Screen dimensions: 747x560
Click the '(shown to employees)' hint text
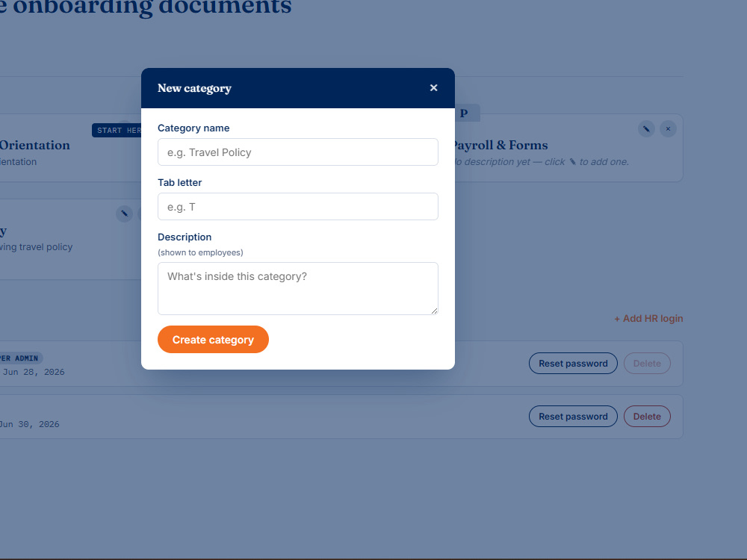(200, 252)
